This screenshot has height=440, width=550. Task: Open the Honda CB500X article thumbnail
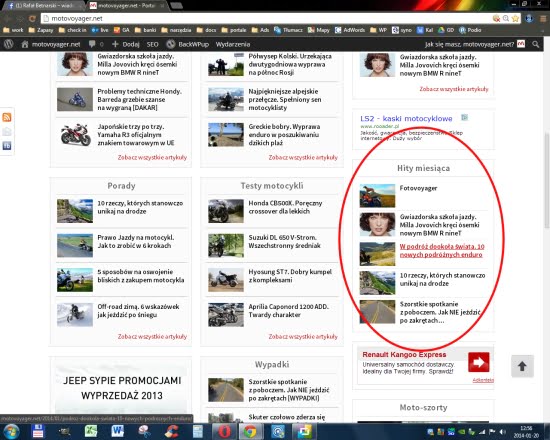pos(226,211)
